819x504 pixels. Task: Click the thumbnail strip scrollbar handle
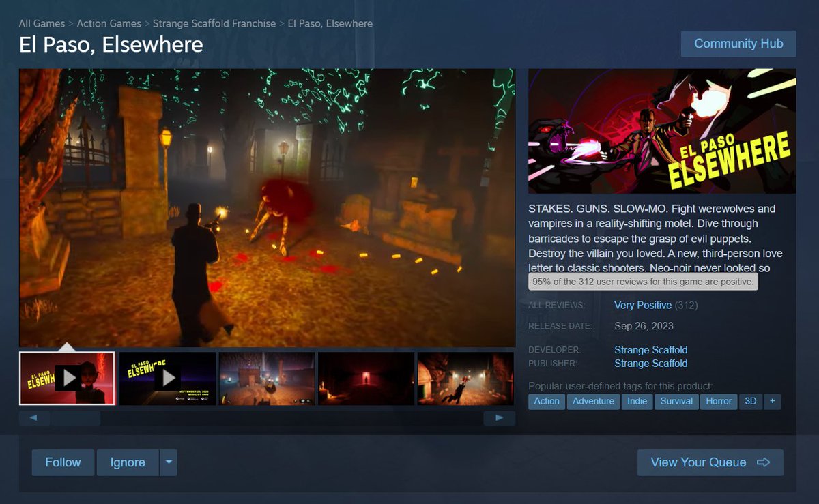click(75, 418)
